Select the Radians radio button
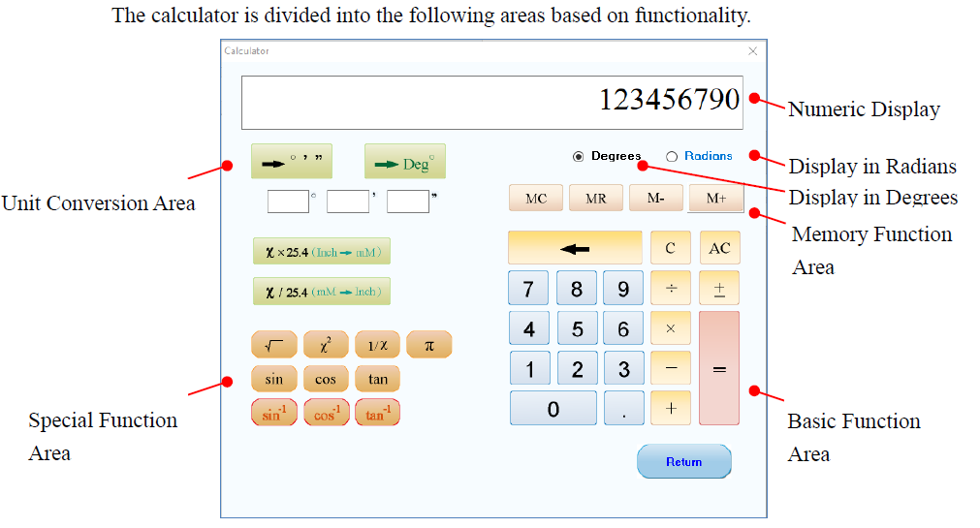980x528 pixels. (671, 156)
